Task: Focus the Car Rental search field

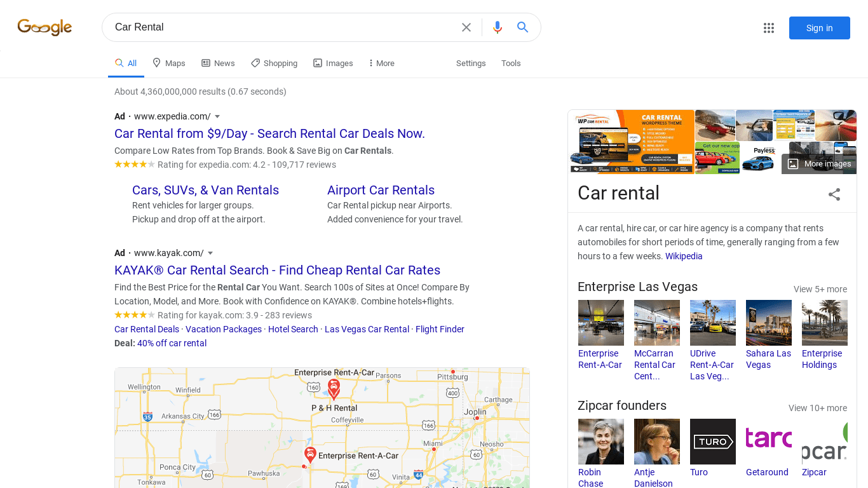Action: [x=280, y=27]
